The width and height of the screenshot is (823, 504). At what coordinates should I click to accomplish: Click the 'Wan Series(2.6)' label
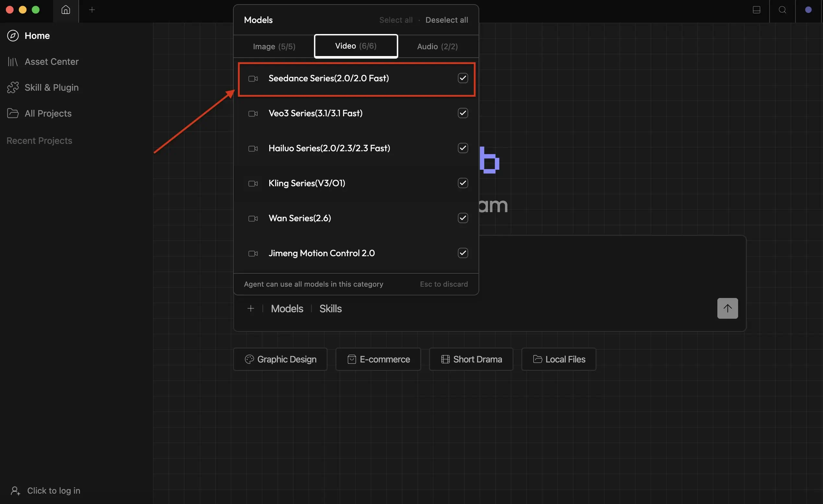pyautogui.click(x=300, y=218)
